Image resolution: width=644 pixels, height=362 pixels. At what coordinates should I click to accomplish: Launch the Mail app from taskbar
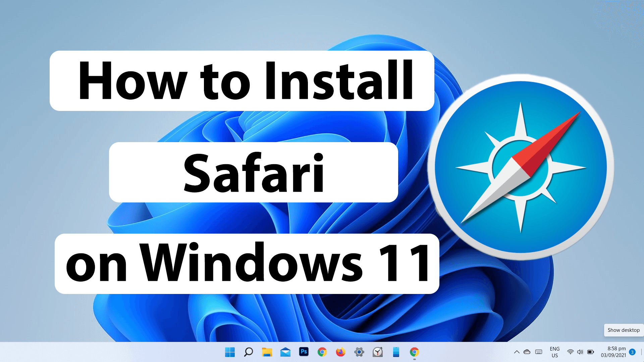click(x=285, y=352)
